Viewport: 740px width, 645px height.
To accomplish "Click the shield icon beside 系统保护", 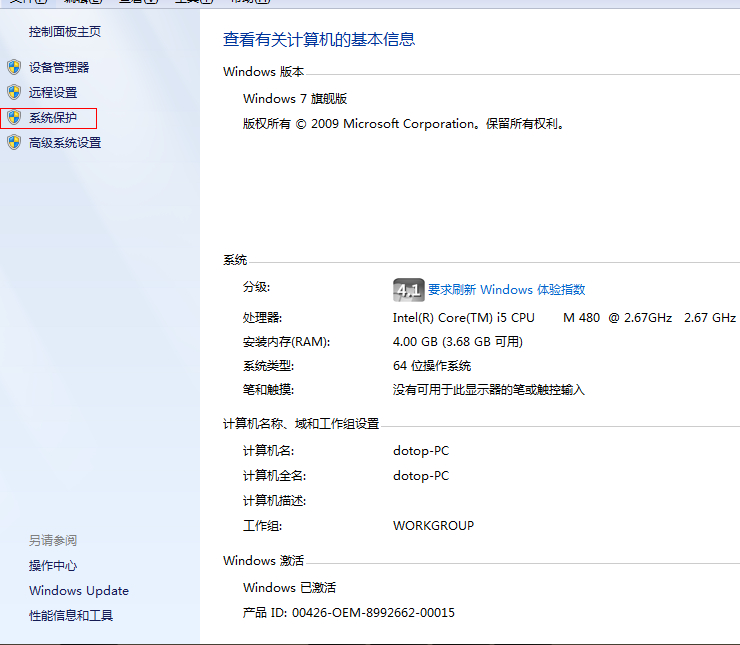I will click(14, 117).
